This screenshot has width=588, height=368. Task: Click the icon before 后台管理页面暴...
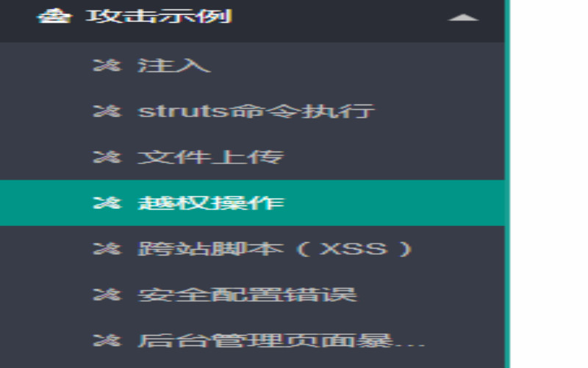point(107,340)
